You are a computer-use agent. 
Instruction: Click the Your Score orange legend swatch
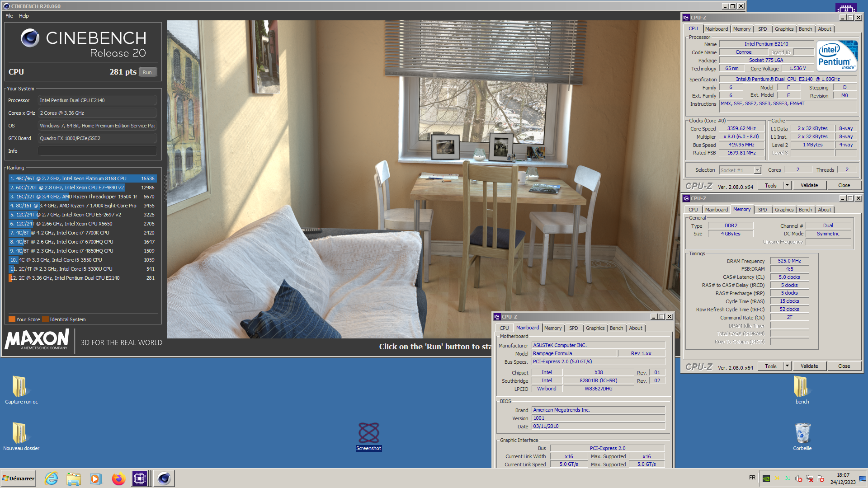pyautogui.click(x=12, y=319)
